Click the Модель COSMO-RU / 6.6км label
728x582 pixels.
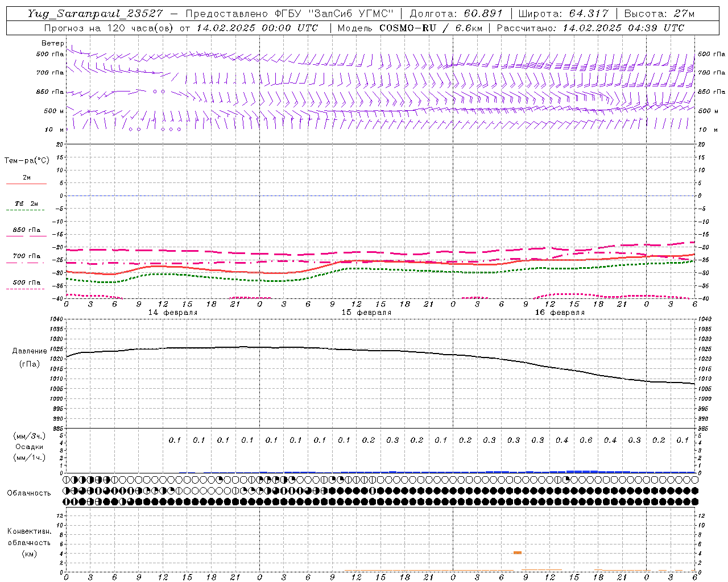coord(409,28)
